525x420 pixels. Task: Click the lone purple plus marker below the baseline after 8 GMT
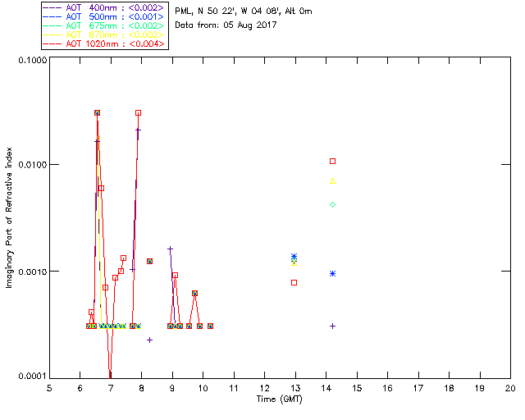149,340
